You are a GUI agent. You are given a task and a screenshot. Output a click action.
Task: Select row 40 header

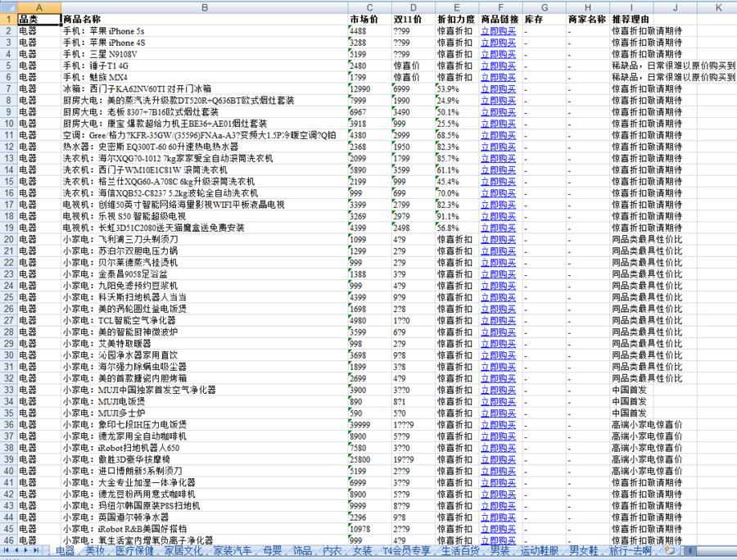click(x=8, y=471)
